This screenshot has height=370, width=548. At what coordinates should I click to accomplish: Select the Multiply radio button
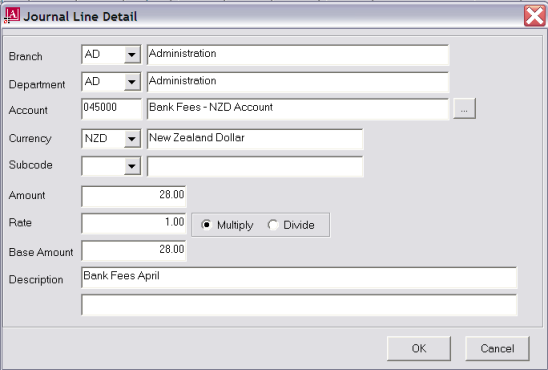(207, 225)
